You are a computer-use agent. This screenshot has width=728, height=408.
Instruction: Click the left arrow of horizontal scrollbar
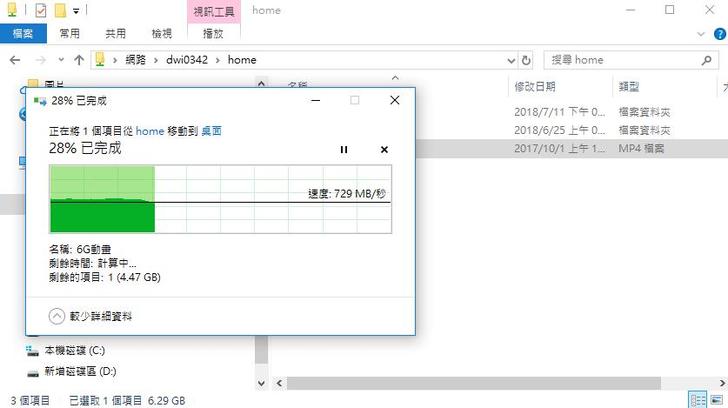point(279,383)
